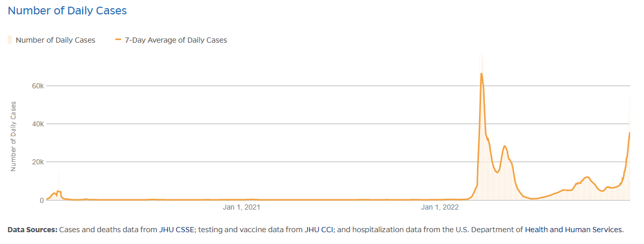Click the Jan 1, 2022 x-axis label

tap(439, 208)
